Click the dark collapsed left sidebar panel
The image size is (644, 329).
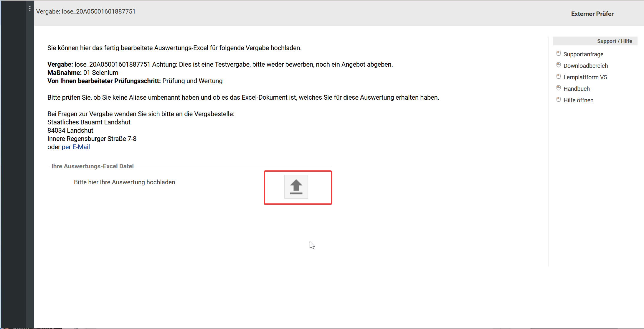pyautogui.click(x=13, y=165)
